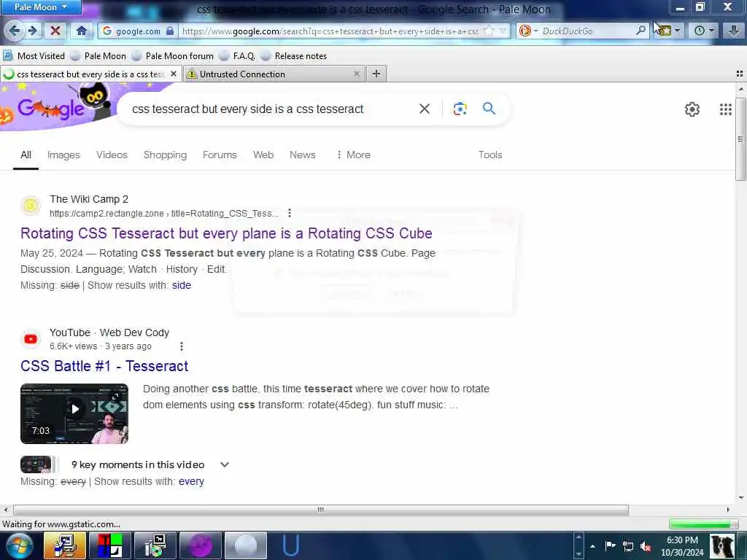Switch to News results
This screenshot has height=560, width=747.
click(x=303, y=155)
